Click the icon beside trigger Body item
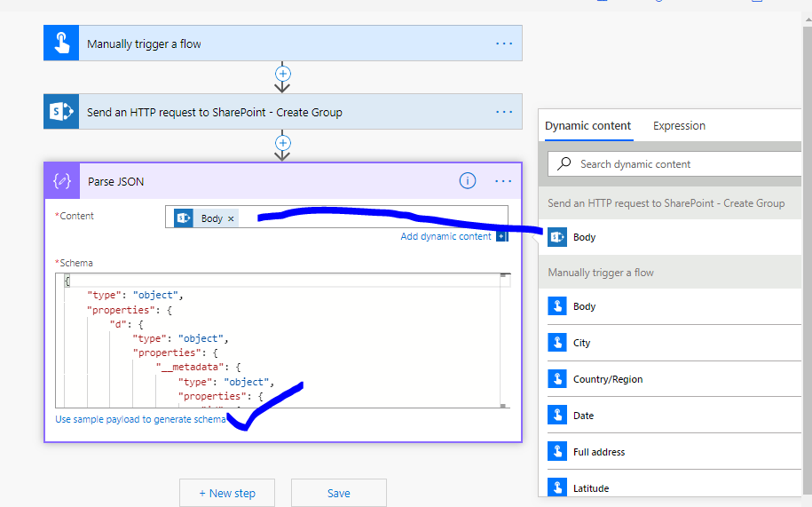This screenshot has width=812, height=507. coord(557,306)
